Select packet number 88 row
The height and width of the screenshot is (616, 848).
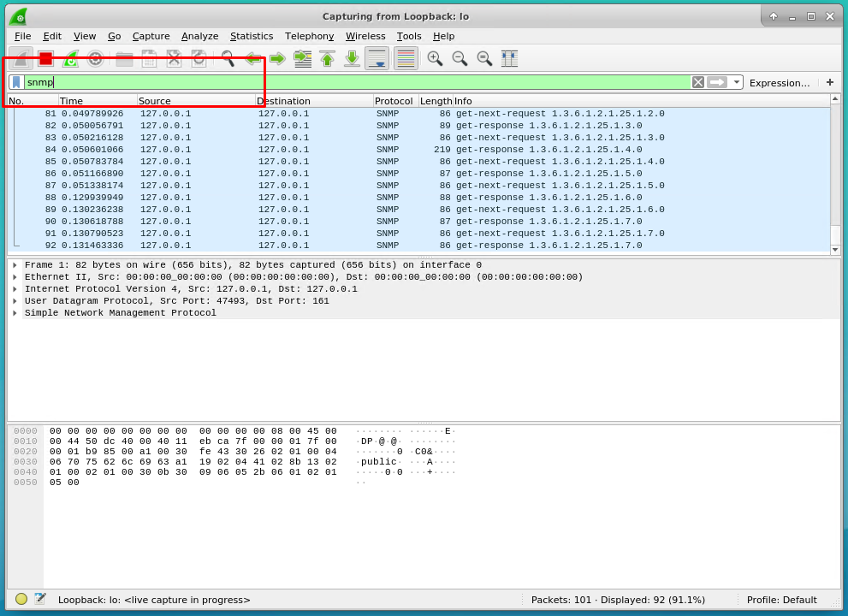pos(419,198)
